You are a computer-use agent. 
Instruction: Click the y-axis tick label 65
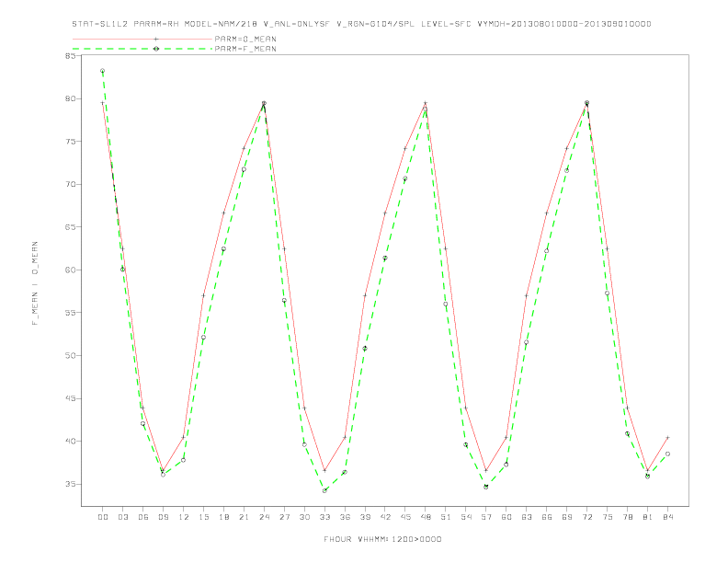71,227
